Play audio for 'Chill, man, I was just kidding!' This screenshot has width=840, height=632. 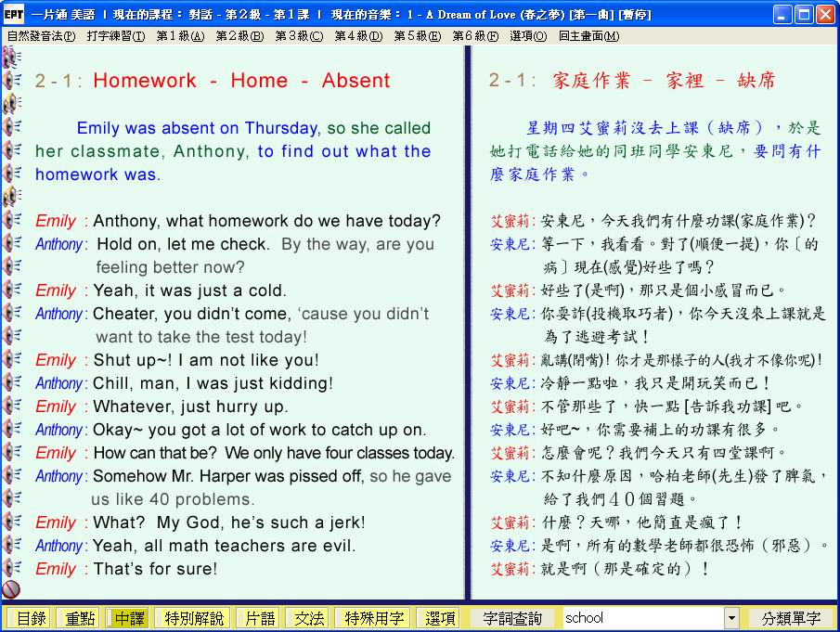11,382
